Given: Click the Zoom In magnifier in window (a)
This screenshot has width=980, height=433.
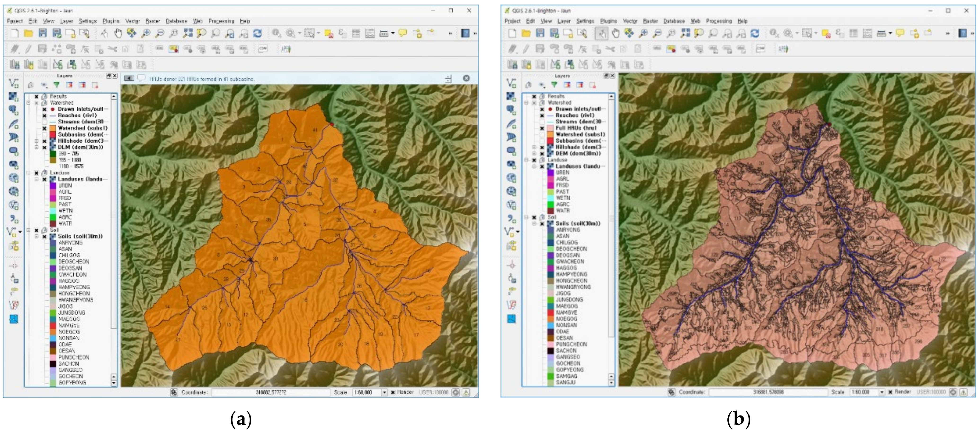Looking at the screenshot, I should [146, 33].
